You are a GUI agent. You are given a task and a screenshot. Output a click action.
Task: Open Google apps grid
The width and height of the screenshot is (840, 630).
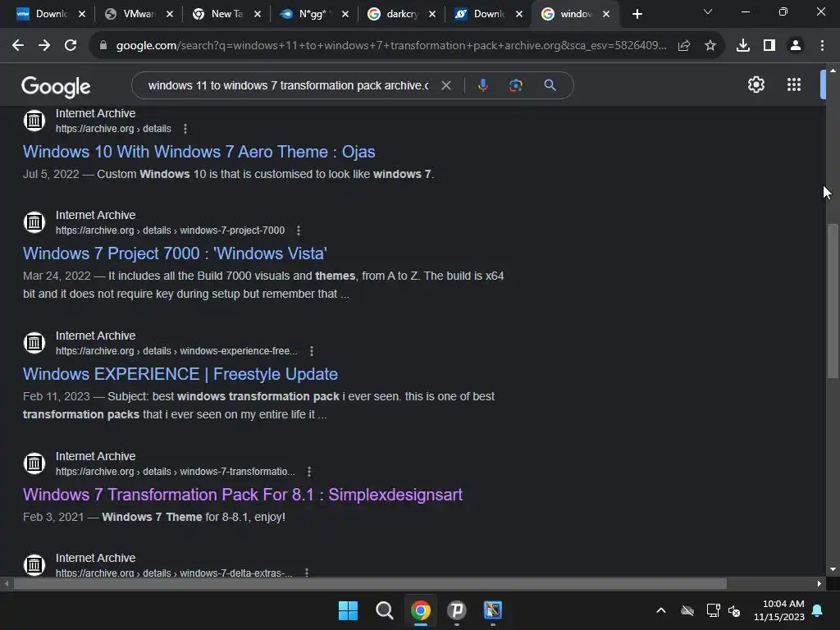pos(794,84)
